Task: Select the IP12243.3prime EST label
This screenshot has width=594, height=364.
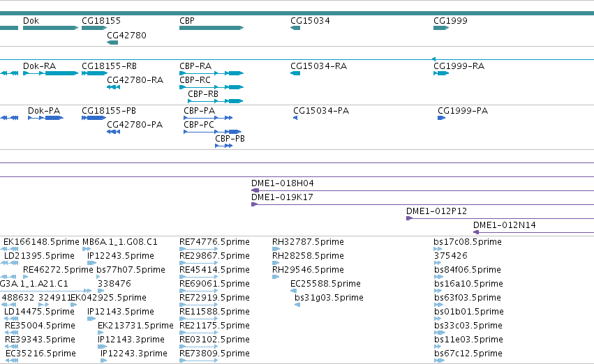Action: click(134, 354)
